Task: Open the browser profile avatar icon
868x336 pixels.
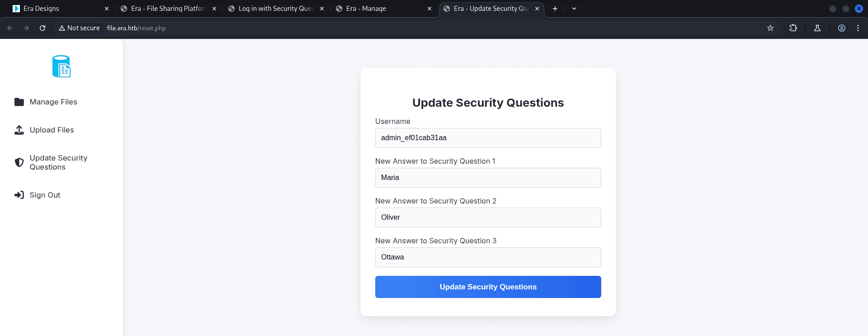Action: 842,28
